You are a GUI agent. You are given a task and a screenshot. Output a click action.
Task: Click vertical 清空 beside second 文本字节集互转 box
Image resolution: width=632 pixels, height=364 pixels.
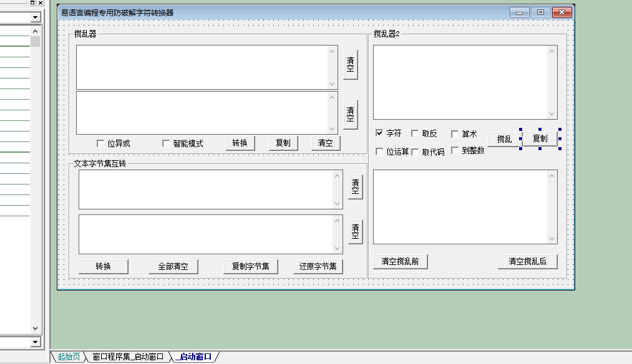(355, 231)
